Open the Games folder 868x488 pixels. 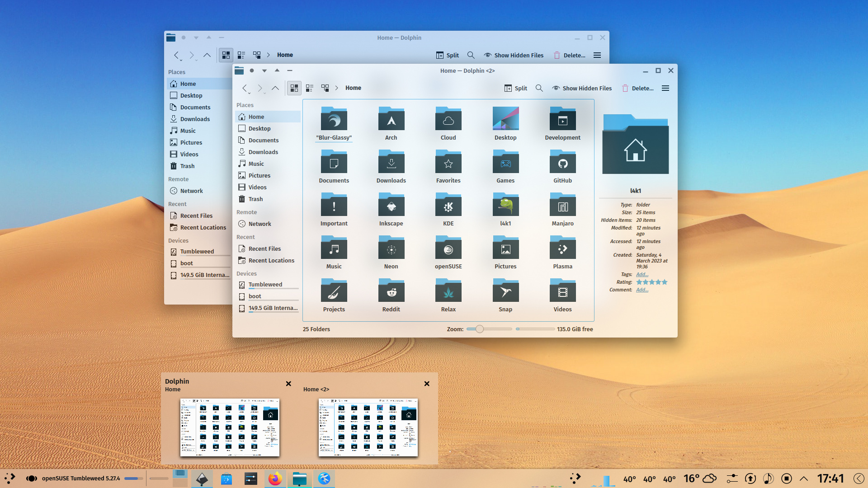click(505, 166)
